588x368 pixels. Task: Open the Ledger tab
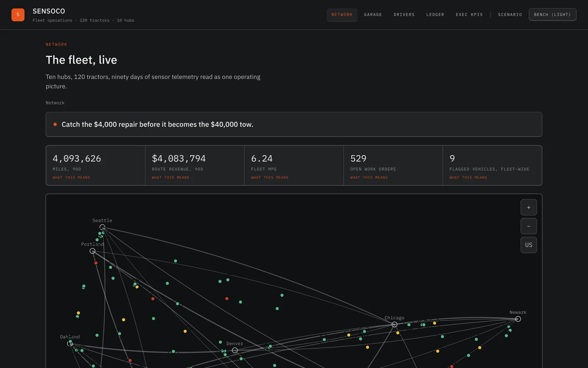(435, 15)
